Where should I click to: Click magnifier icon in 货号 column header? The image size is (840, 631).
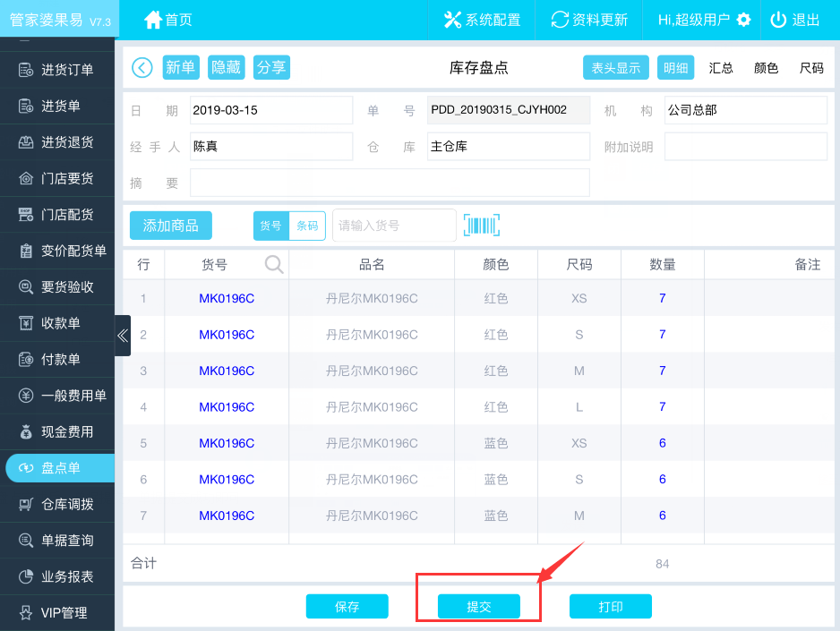coord(274,264)
